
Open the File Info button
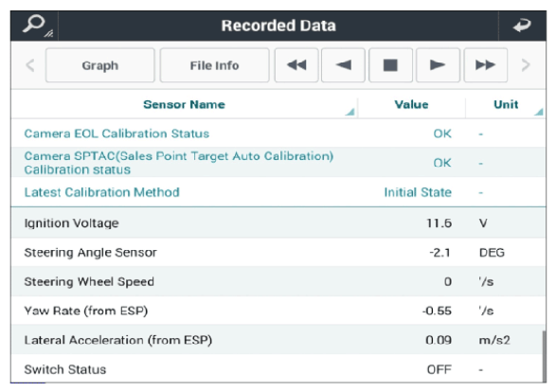tap(214, 65)
